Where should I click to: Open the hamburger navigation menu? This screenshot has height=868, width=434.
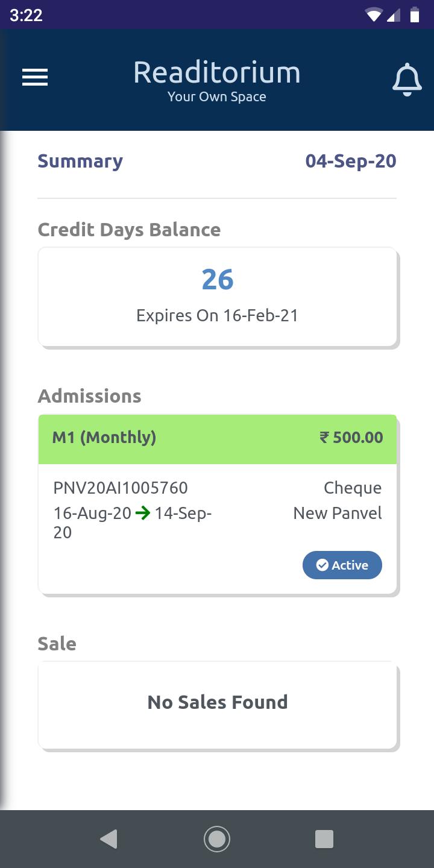pos(35,78)
